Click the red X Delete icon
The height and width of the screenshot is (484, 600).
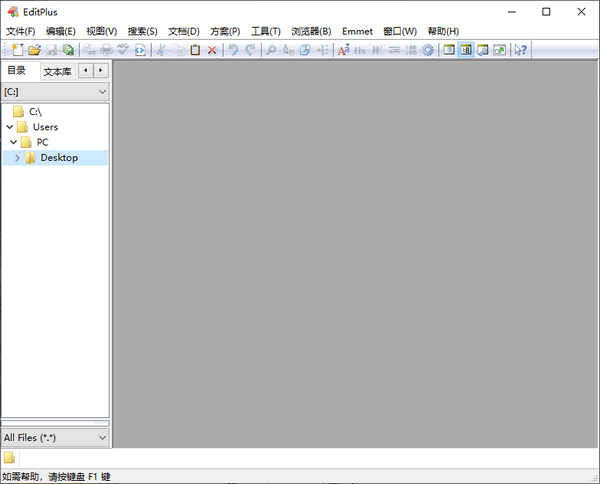(212, 50)
